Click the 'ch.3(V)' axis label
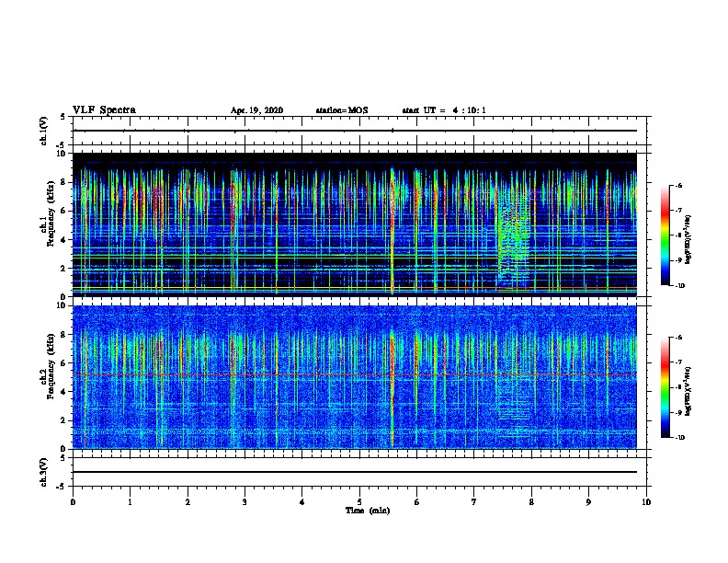This screenshot has width=728, height=563. [44, 472]
